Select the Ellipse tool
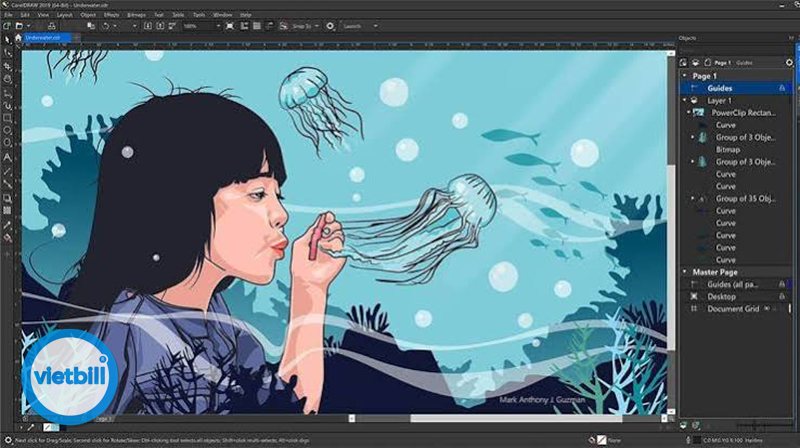The image size is (800, 448). [7, 131]
